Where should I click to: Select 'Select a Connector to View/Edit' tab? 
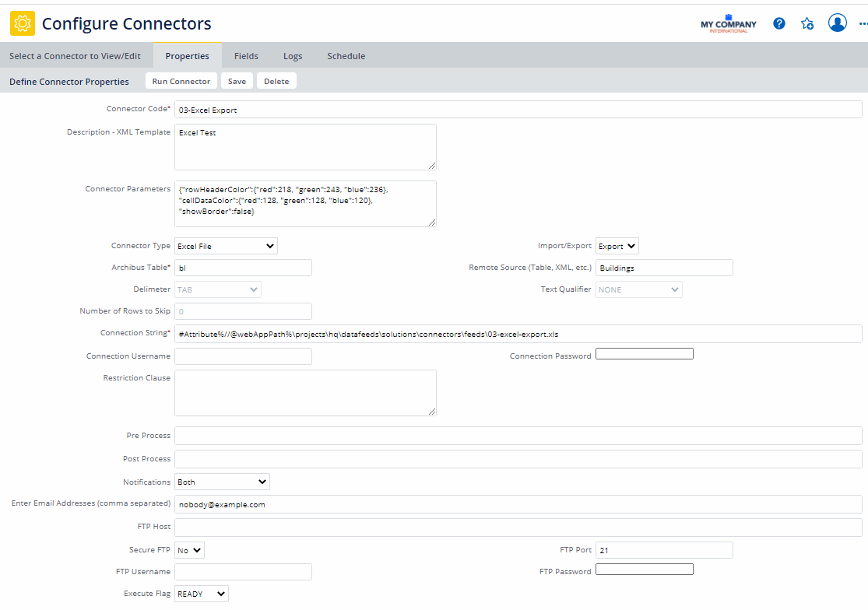(x=75, y=56)
